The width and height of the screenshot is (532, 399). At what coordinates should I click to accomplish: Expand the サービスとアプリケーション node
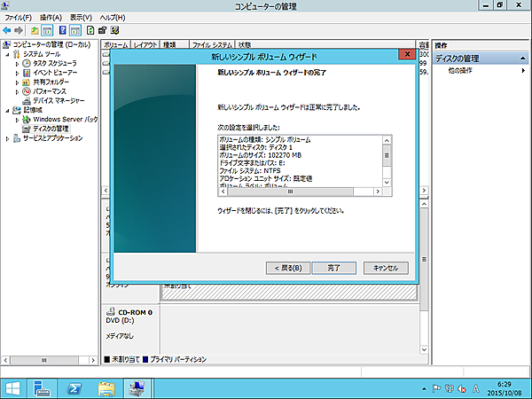[7, 138]
